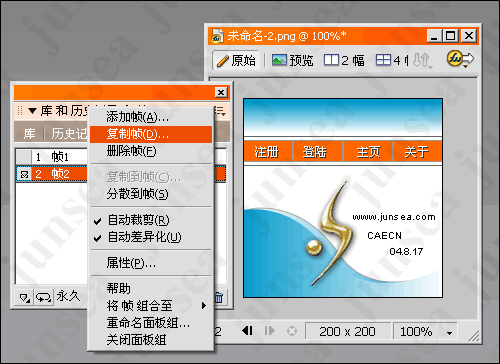Click the CAECN text on canvas
500x364 pixels.
point(384,236)
